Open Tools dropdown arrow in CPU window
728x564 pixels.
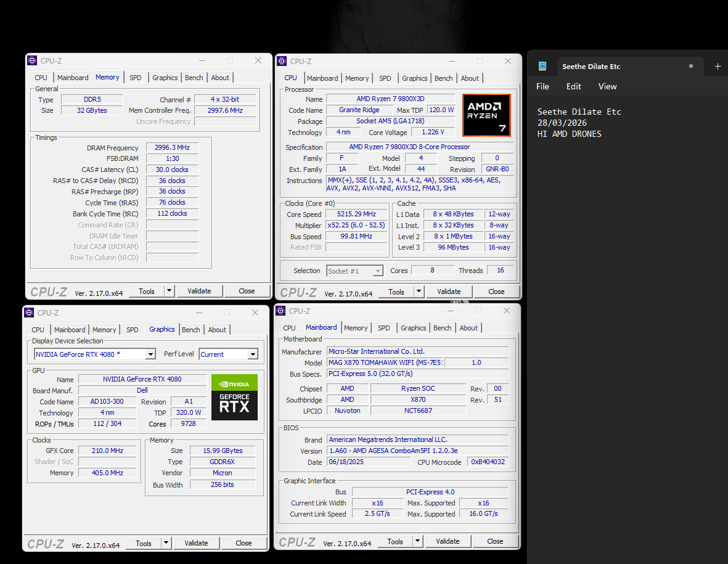click(419, 292)
